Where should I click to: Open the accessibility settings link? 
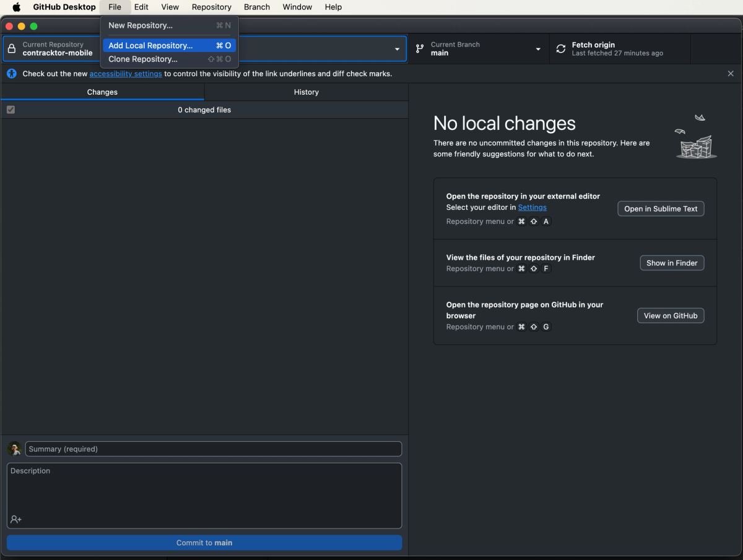click(x=126, y=73)
